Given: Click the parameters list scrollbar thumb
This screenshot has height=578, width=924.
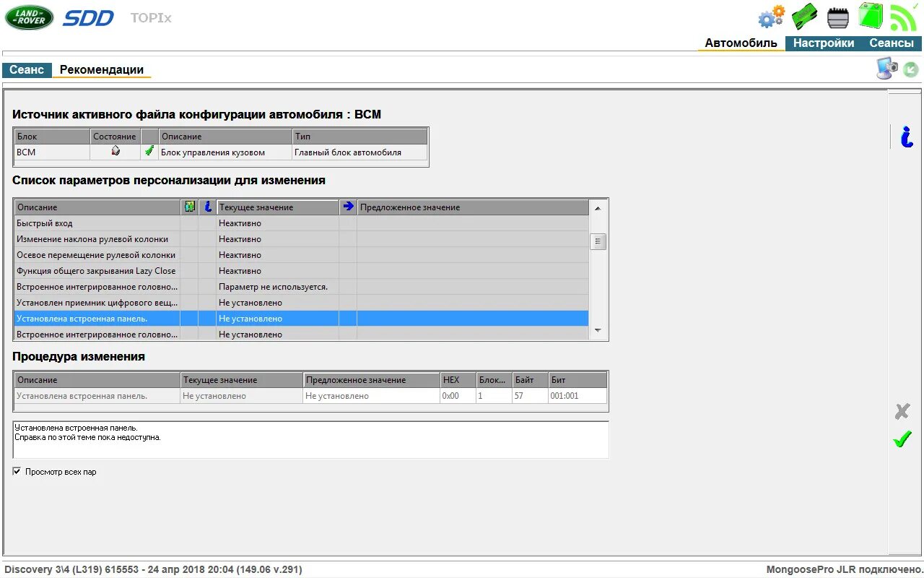Looking at the screenshot, I should [x=598, y=242].
